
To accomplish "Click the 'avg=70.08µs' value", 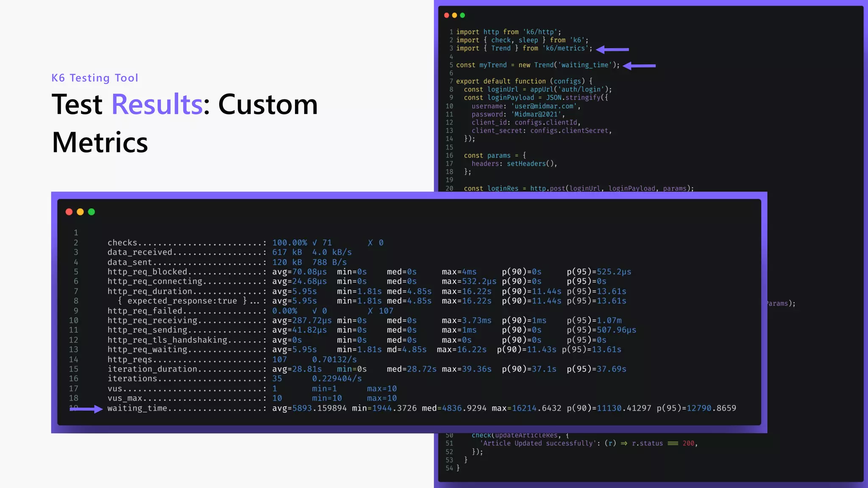I will tap(299, 272).
